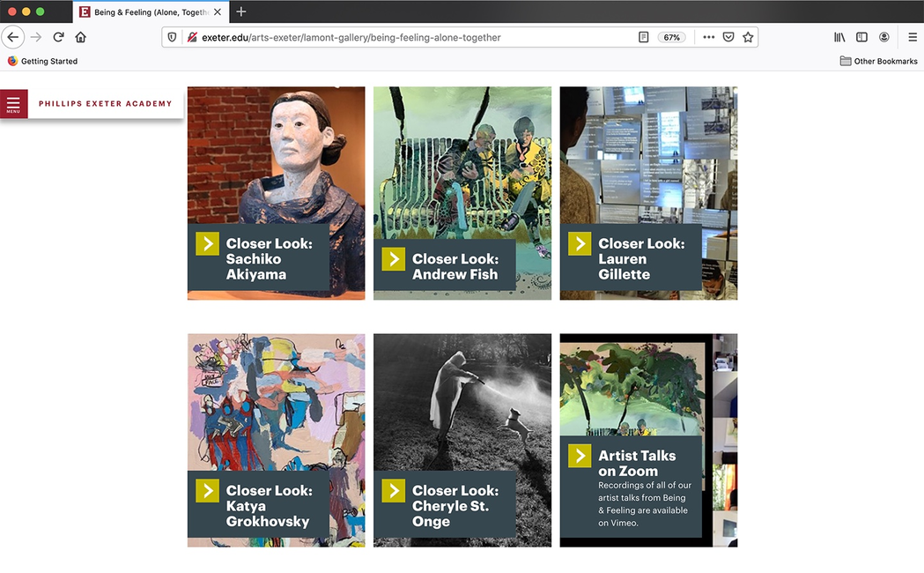Go to the browser home page

pos(80,37)
